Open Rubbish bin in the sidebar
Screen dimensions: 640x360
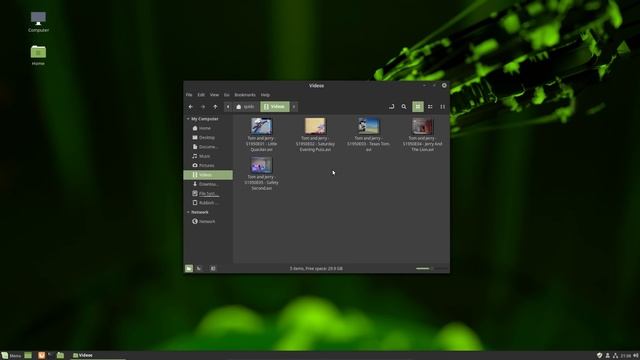(x=208, y=203)
